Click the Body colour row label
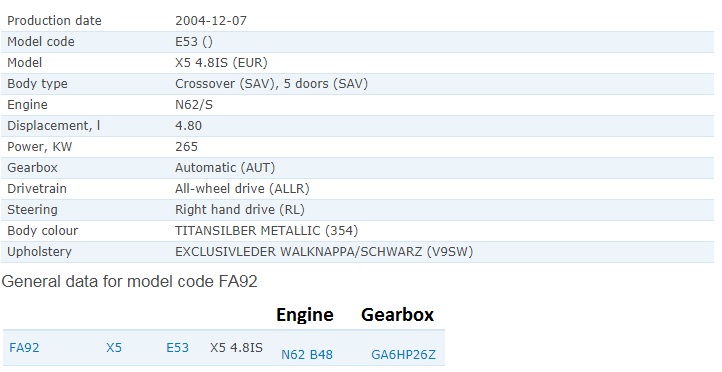The image size is (722, 372). (43, 231)
